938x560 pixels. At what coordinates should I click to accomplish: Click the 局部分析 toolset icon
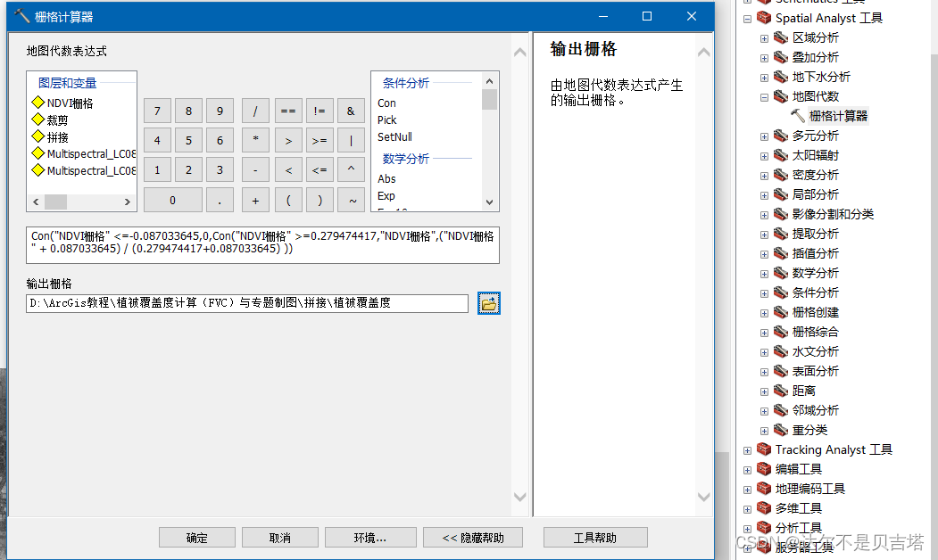781,194
